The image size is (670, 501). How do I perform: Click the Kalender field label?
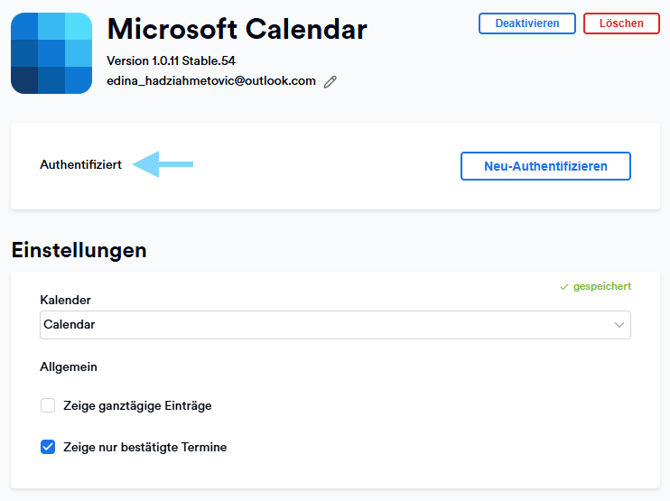pos(65,300)
